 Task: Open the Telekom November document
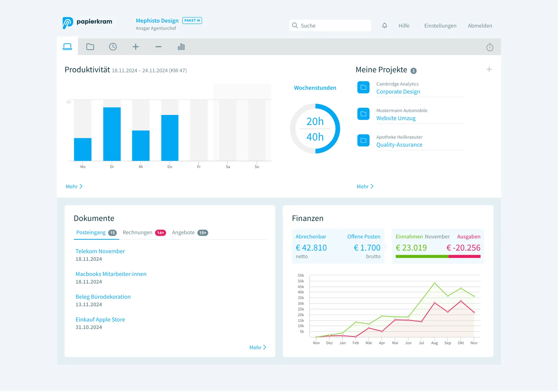click(100, 251)
